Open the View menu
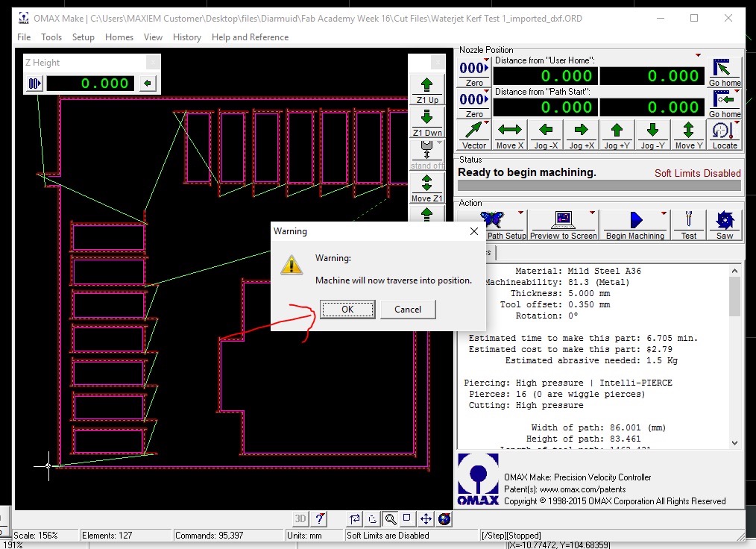The image size is (756, 549). (153, 37)
